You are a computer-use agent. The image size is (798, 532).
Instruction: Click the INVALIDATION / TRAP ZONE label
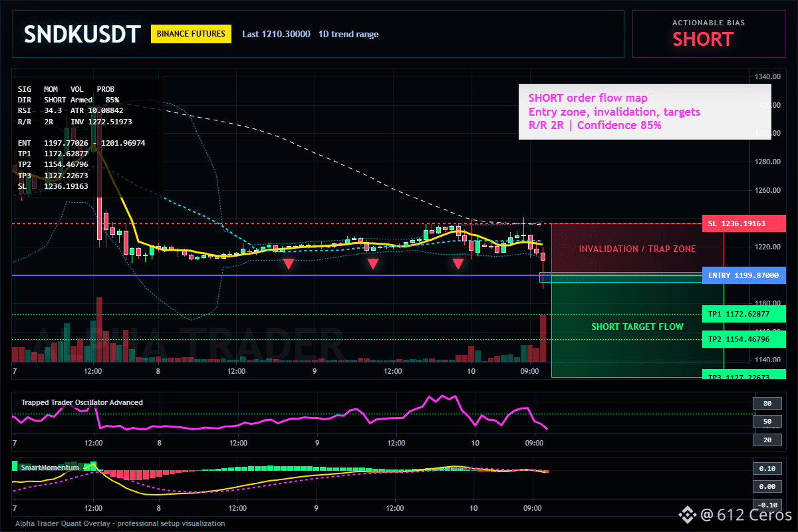[637, 249]
